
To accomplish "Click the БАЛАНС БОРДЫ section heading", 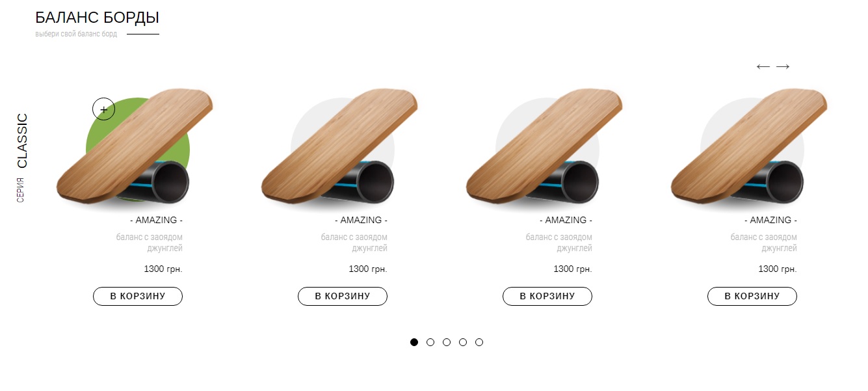I will [x=98, y=18].
